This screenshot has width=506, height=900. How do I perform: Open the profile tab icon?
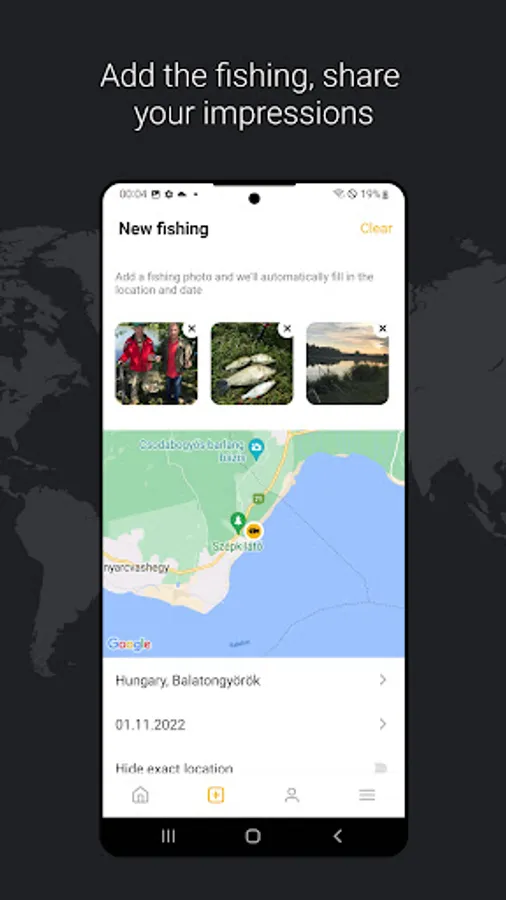point(291,795)
